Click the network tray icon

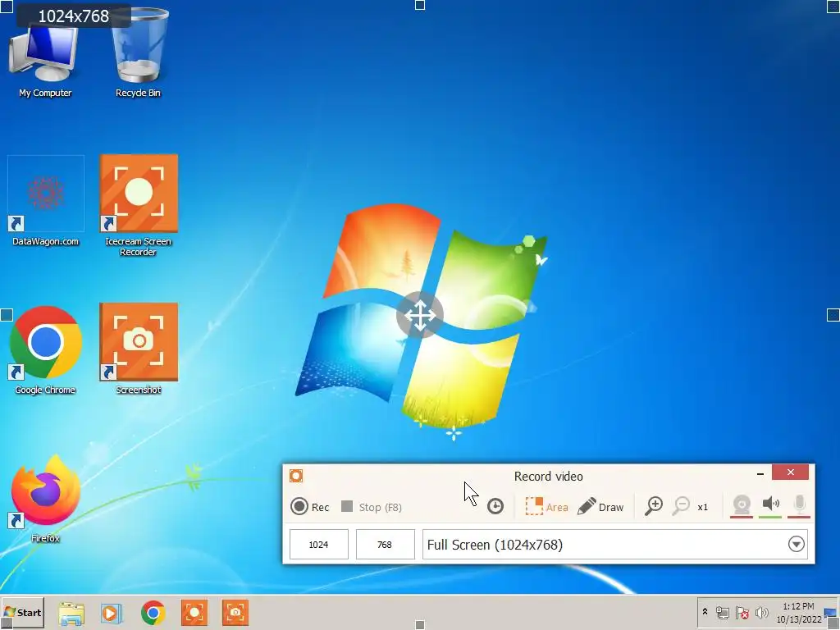point(722,613)
